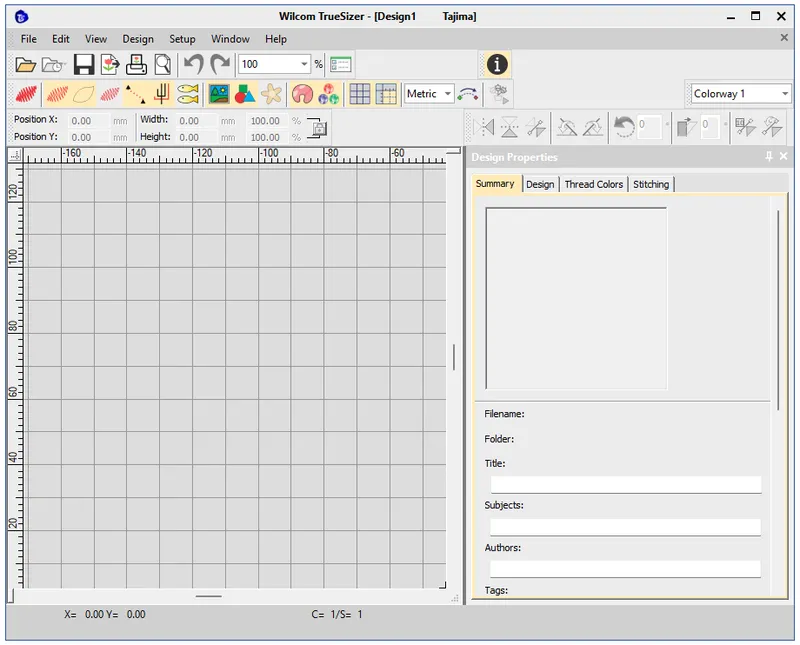
Task: Toggle TrueView red stitched leaf icon
Action: (x=26, y=94)
